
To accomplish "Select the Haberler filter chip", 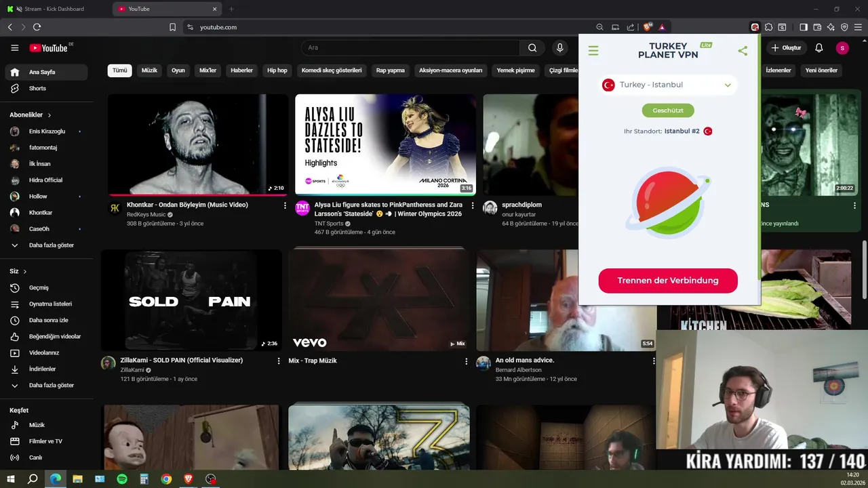I will click(x=241, y=70).
